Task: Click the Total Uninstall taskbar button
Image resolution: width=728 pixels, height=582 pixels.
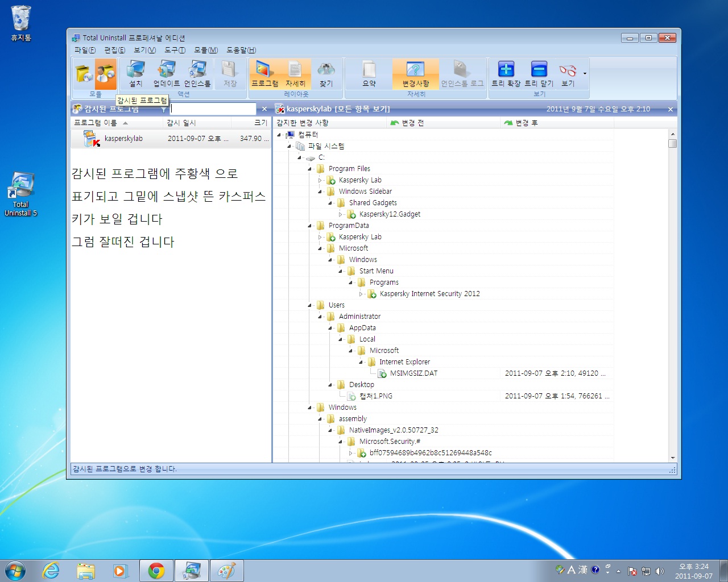Action: click(192, 571)
